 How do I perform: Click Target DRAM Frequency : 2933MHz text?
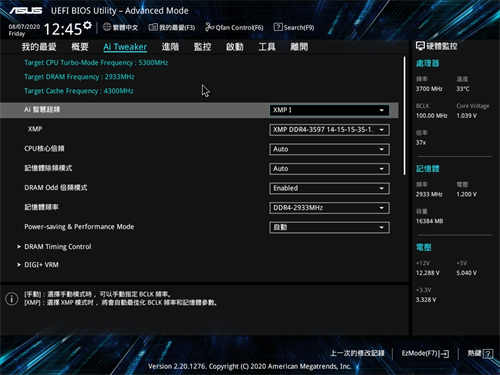(79, 77)
